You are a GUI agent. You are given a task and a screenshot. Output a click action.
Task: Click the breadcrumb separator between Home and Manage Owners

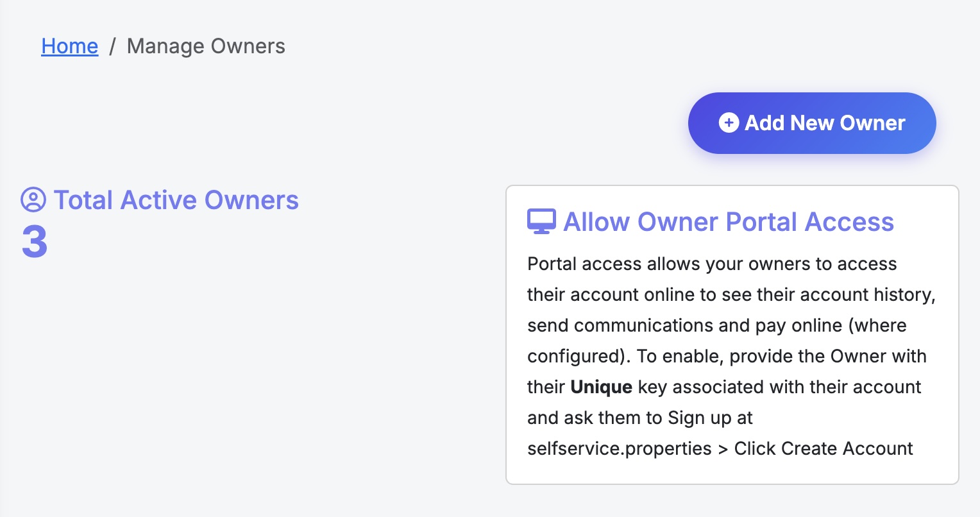pyautogui.click(x=113, y=46)
